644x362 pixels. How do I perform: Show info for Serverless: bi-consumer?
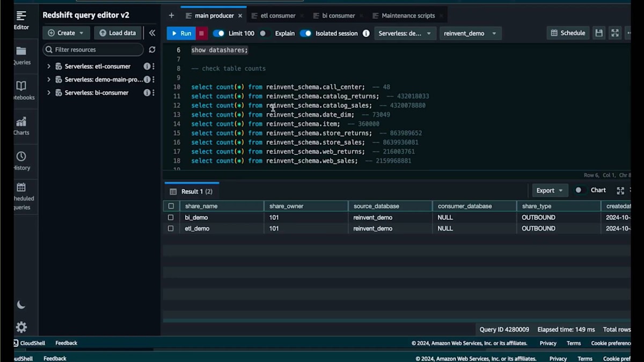coord(147,93)
